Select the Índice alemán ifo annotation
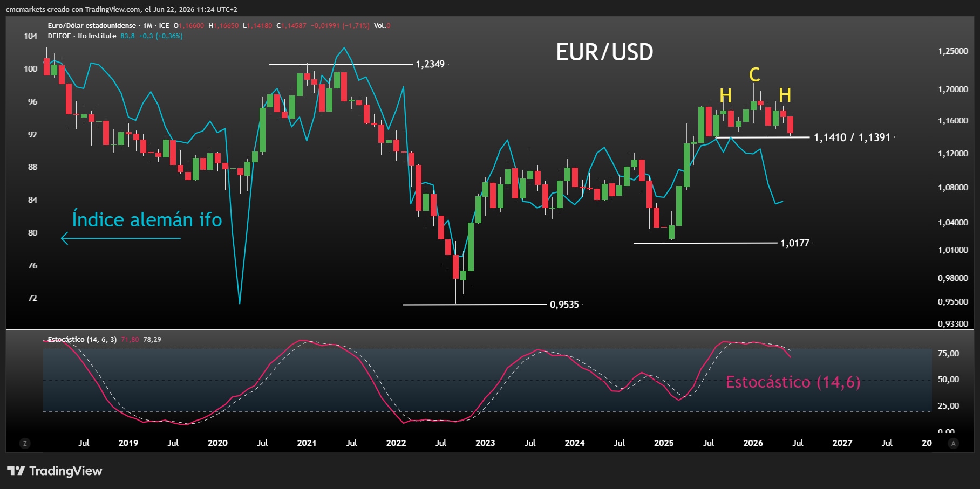This screenshot has width=980, height=489. 147,219
